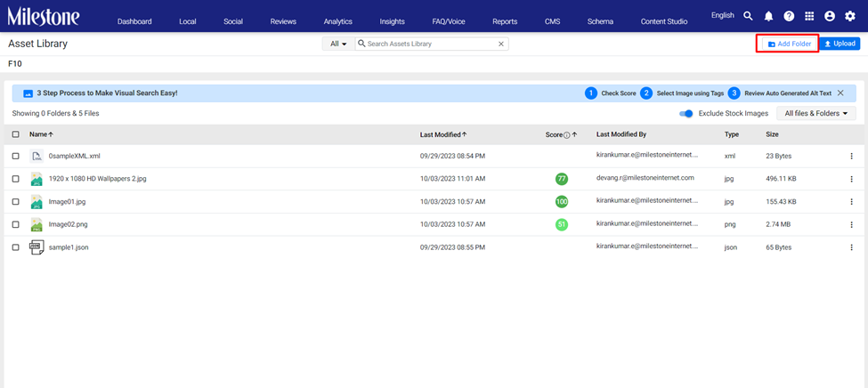Open the settings gear icon

[849, 16]
